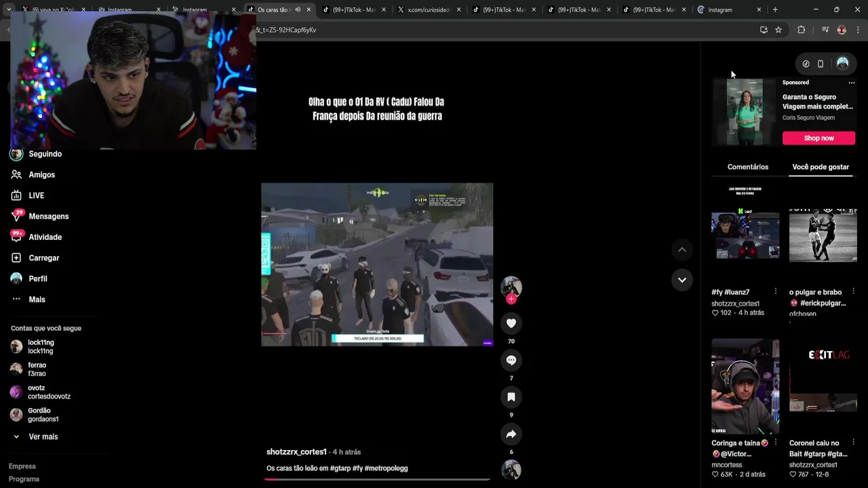
Task: Open Chrome profile avatar
Action: coord(842,30)
